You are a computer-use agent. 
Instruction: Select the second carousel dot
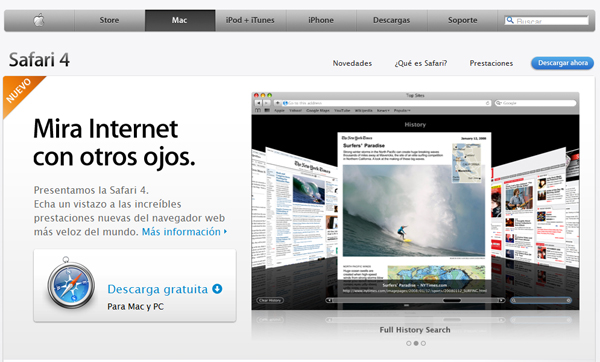pyautogui.click(x=416, y=343)
